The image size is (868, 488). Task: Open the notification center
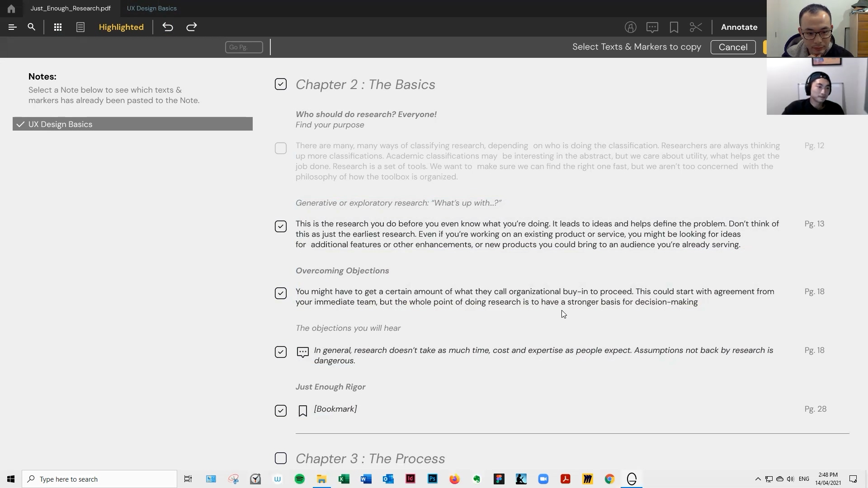[853, 479]
